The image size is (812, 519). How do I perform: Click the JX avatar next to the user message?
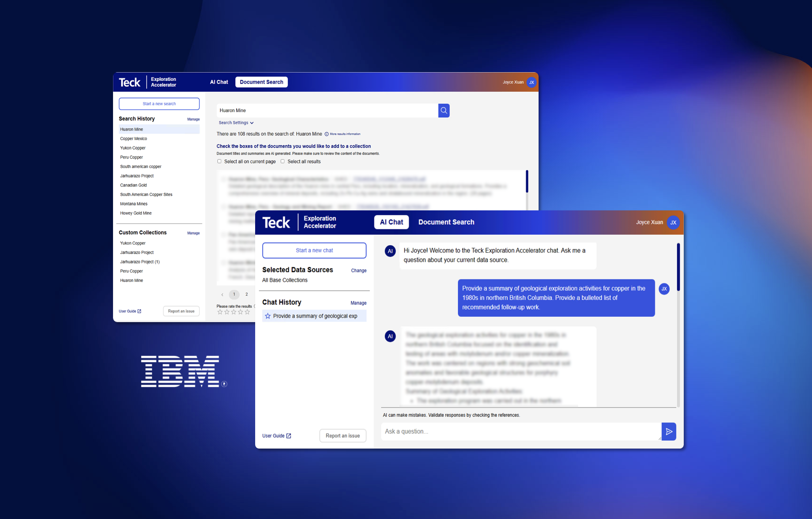pos(664,289)
